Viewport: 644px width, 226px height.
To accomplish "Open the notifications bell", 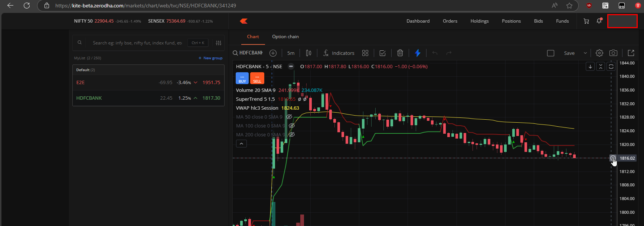I will tap(599, 21).
